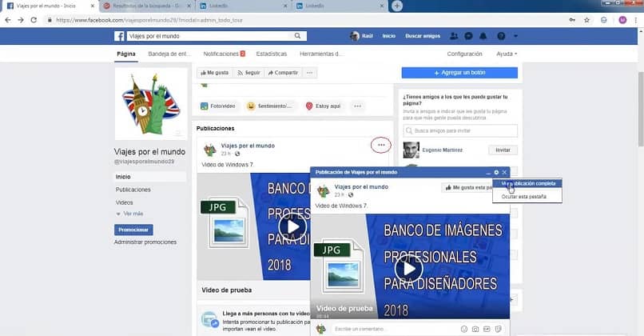Viewport: 644px width, 336px height.
Task: Open Configuración page settings
Action: 464,54
